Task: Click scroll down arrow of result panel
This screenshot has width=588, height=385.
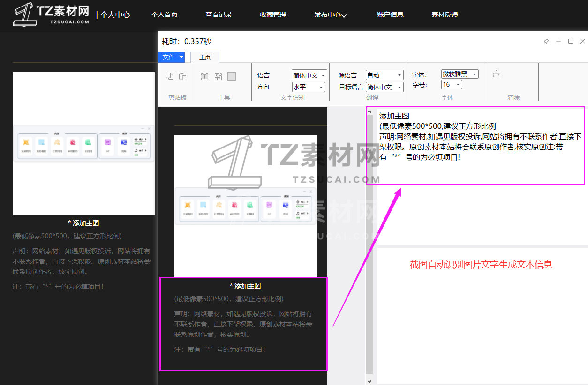Action: 369,381
